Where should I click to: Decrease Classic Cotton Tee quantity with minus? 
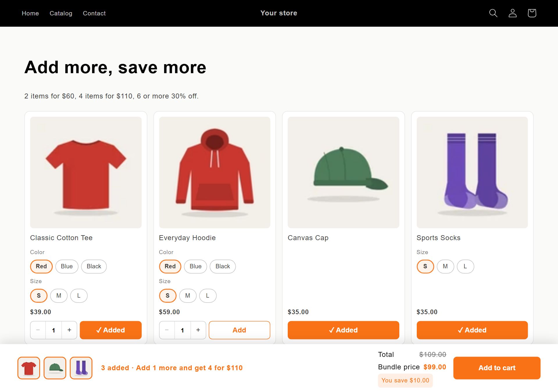click(38, 330)
